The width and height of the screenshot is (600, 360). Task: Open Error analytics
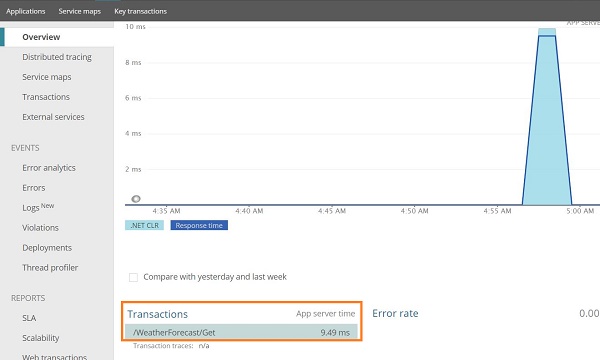click(x=49, y=168)
